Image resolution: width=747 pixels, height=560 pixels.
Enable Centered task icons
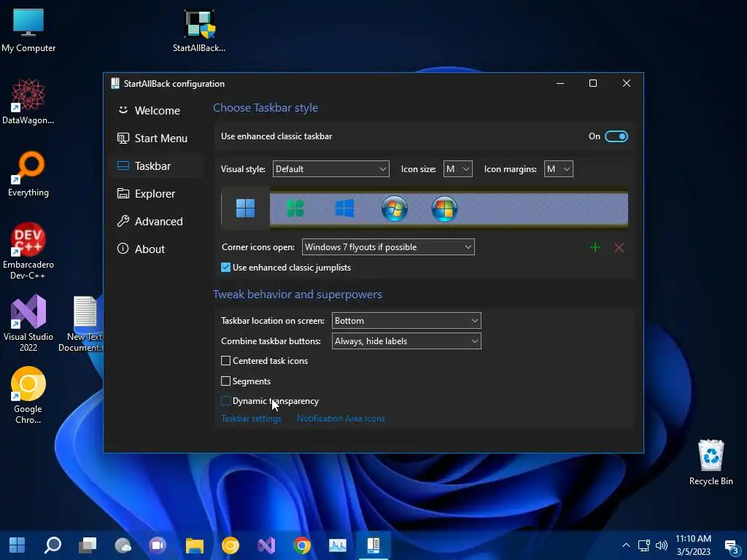226,361
